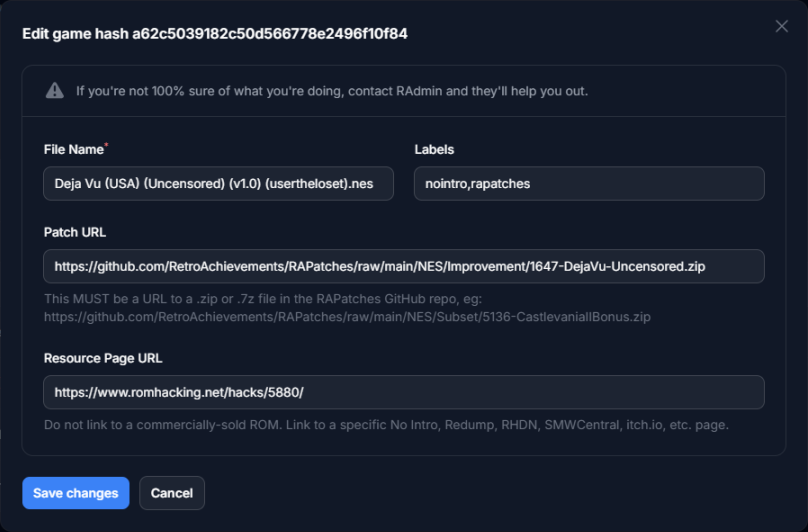The width and height of the screenshot is (808, 532).
Task: Click the warning triangle icon
Action: [55, 91]
